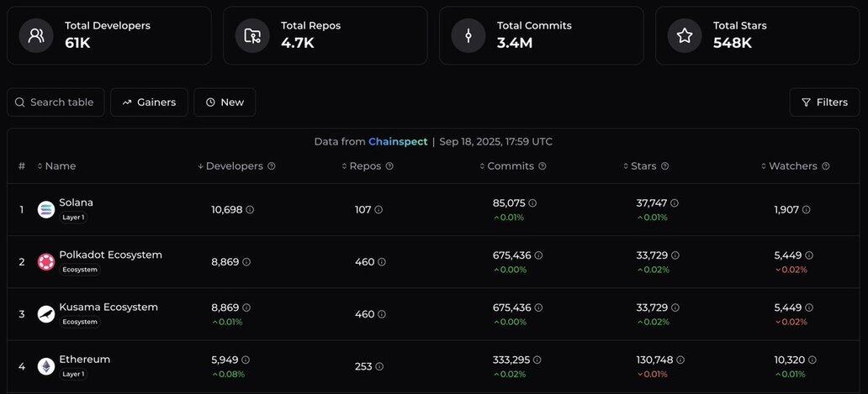Click the Total Developers people icon
The width and height of the screenshot is (868, 394).
tap(36, 35)
